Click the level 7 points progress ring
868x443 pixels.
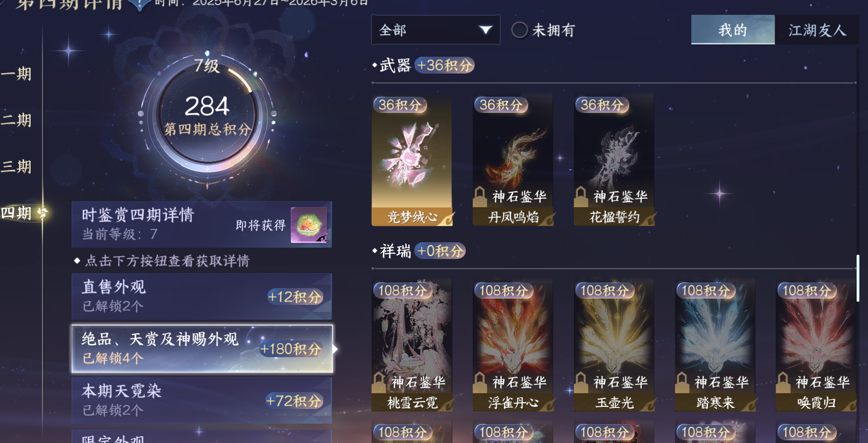coord(207,116)
